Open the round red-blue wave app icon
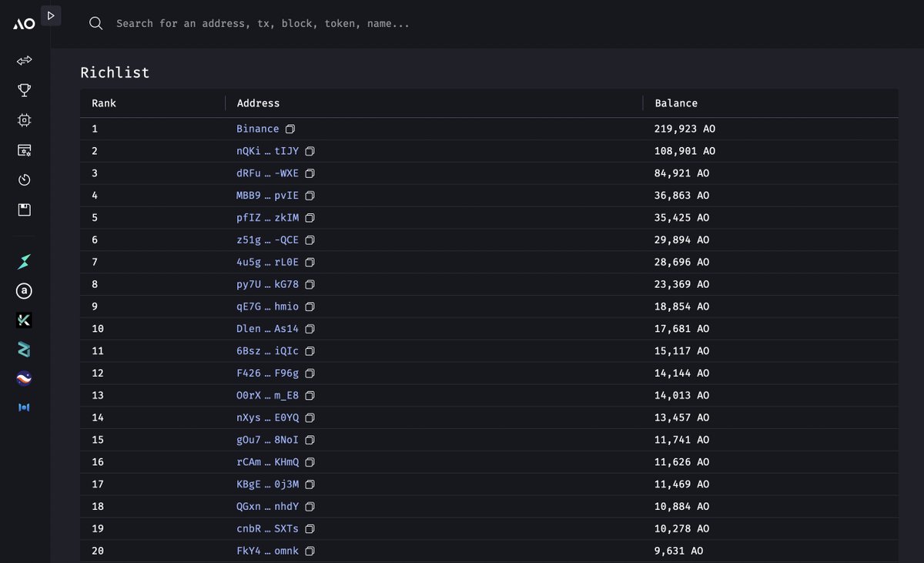Viewport: 924px width, 563px height. [x=25, y=378]
